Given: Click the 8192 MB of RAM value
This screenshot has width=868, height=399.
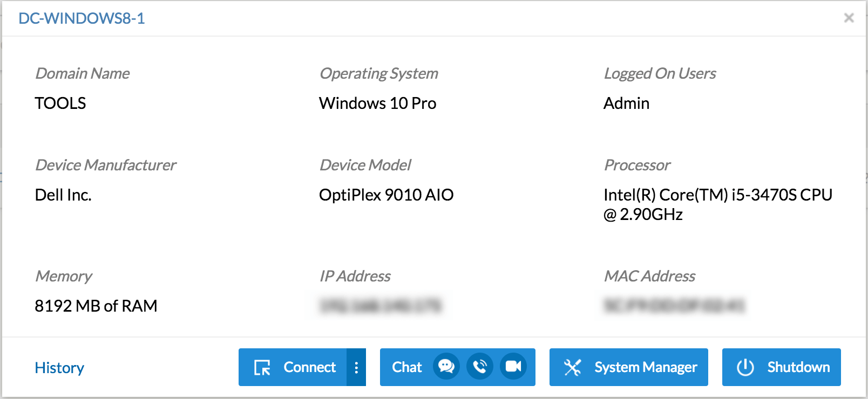Looking at the screenshot, I should (x=96, y=306).
